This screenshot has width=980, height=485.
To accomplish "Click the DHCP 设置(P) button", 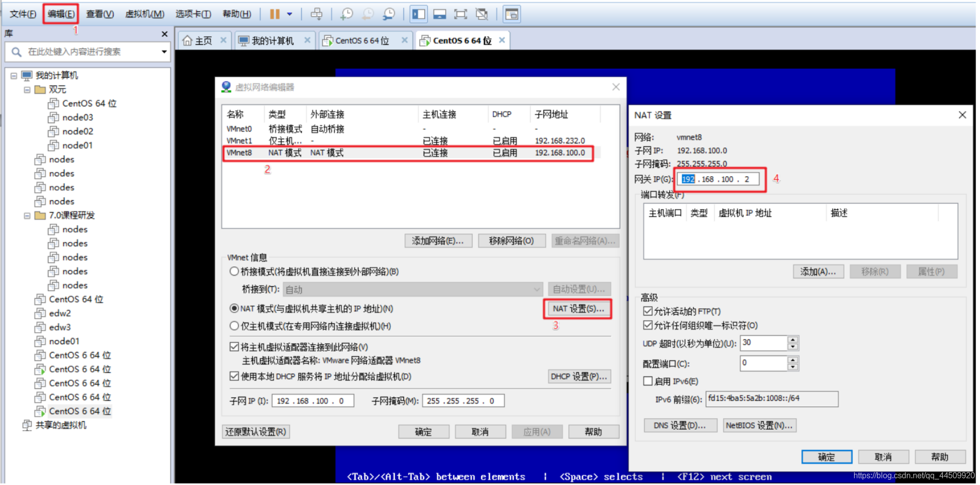I will point(579,376).
